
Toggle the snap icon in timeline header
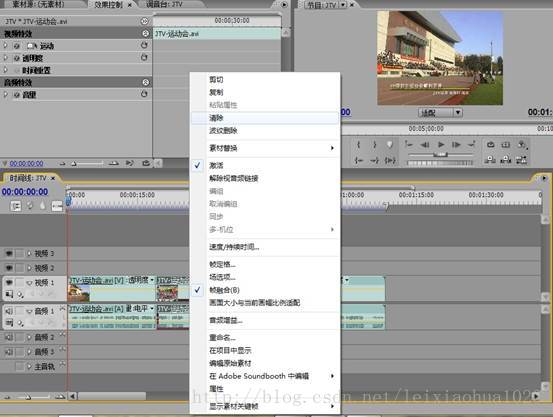(16, 206)
